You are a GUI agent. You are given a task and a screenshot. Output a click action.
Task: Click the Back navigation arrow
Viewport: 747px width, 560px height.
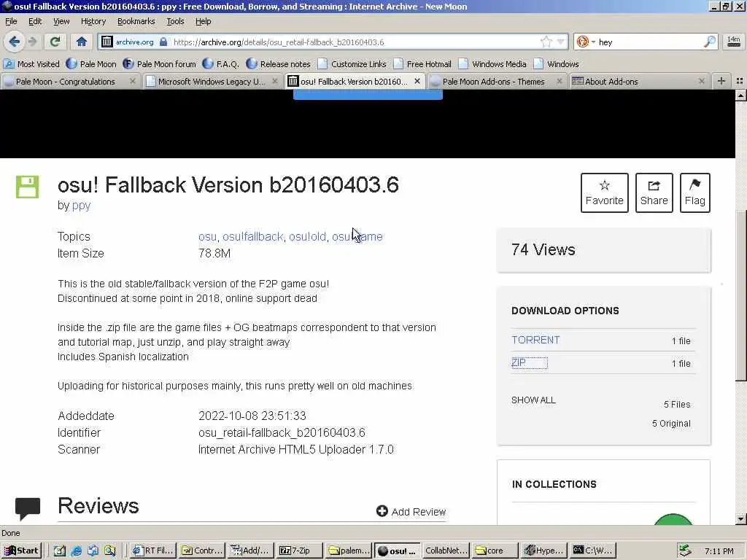(x=15, y=42)
